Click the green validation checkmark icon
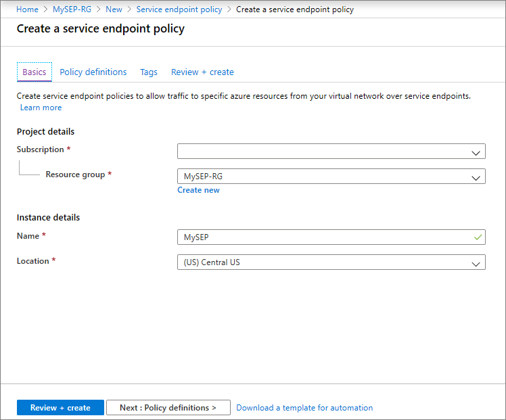This screenshot has width=506, height=420. pos(478,237)
